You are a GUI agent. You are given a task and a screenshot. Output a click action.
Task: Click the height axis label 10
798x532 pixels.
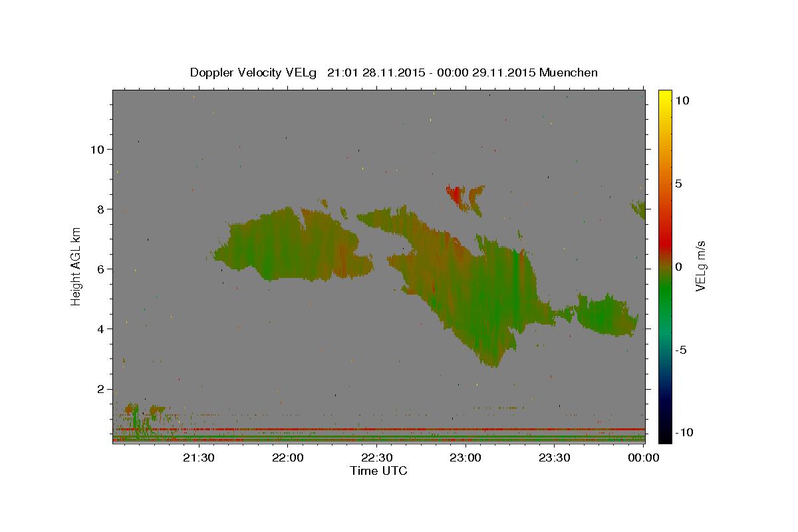point(96,150)
